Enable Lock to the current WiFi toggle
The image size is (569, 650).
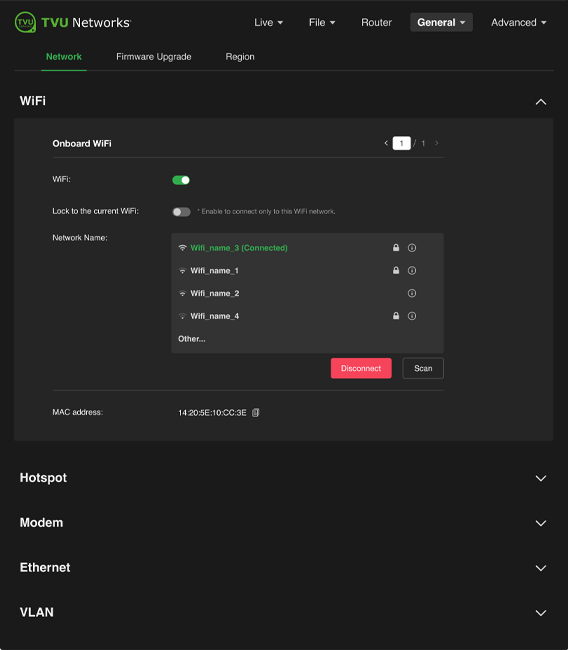[181, 212]
